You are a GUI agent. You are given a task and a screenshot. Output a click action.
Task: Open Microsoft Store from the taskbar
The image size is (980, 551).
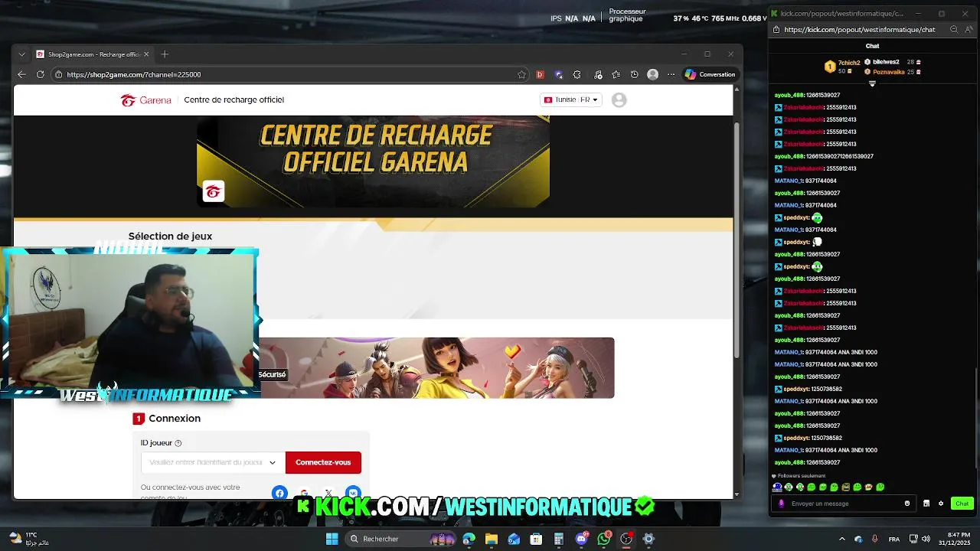click(536, 539)
